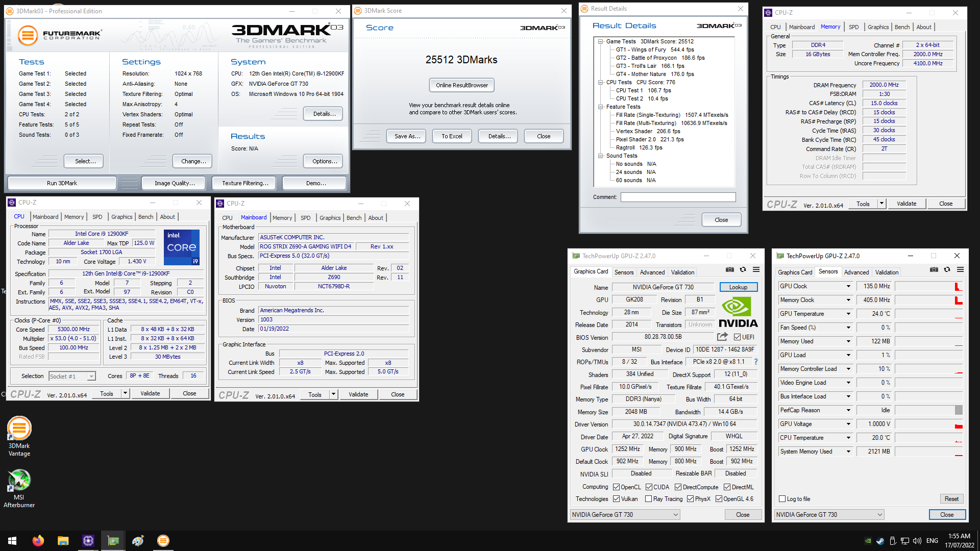Click Reset button in GPU-Z Sensors
This screenshot has width=980, height=551.
951,499
